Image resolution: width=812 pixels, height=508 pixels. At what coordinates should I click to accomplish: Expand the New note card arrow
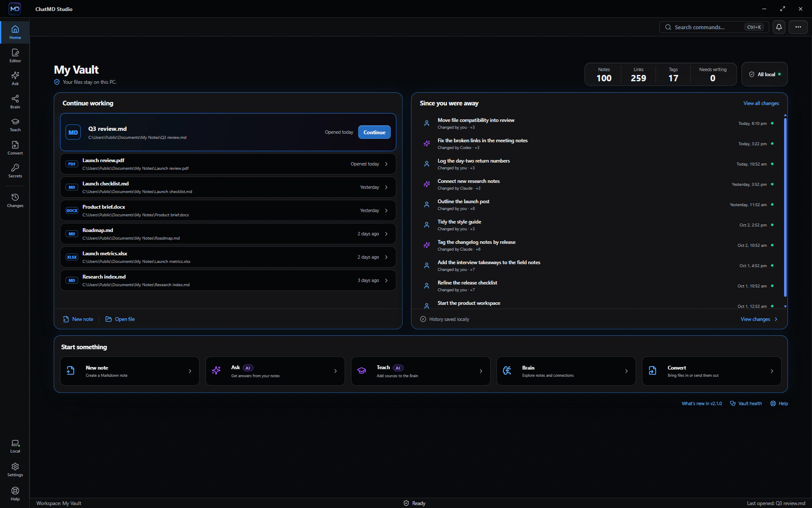click(190, 371)
